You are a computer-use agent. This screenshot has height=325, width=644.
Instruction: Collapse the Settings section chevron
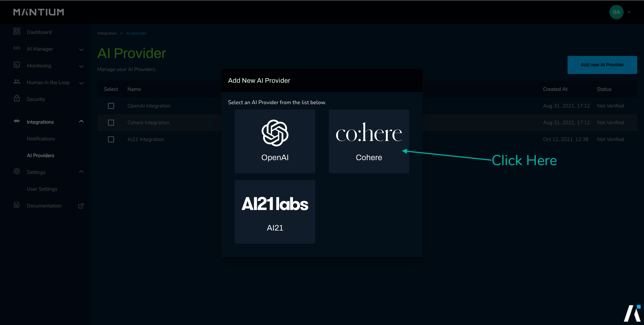(81, 172)
